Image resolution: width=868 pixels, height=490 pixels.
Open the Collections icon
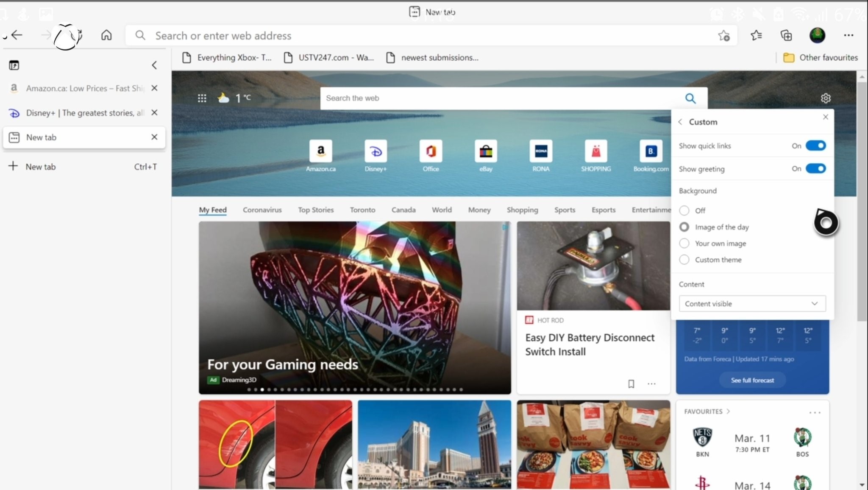[786, 36]
